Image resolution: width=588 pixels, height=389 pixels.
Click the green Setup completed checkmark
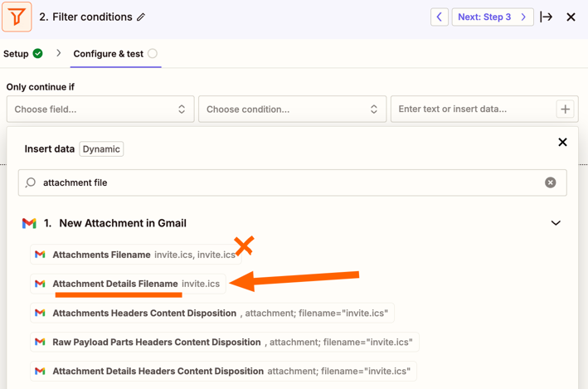37,54
